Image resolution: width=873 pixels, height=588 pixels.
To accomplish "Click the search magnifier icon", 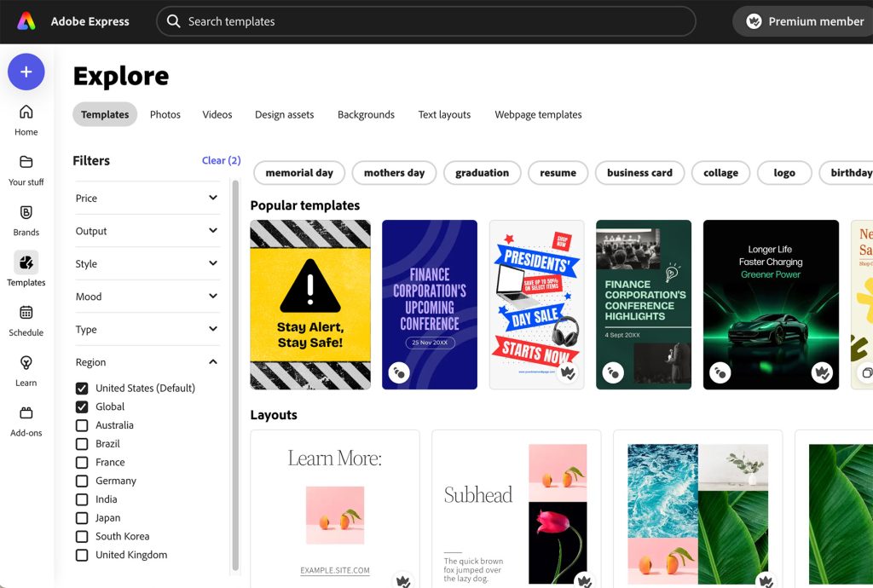I will coord(173,21).
